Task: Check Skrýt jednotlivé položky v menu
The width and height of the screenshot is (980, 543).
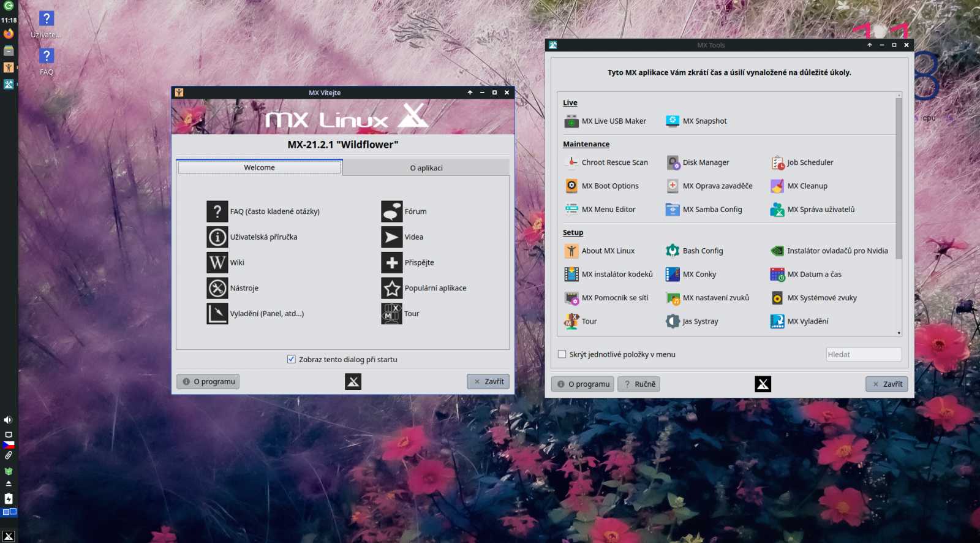Action: pyautogui.click(x=562, y=354)
